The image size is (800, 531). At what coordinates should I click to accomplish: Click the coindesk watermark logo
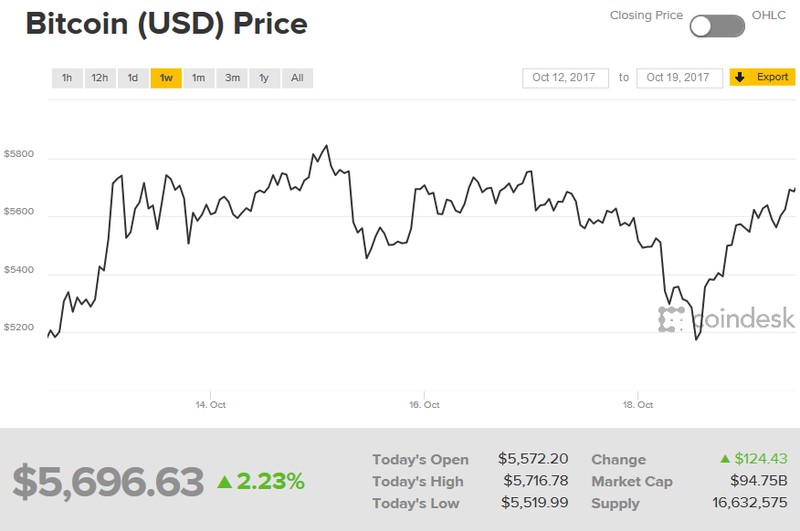tap(726, 319)
